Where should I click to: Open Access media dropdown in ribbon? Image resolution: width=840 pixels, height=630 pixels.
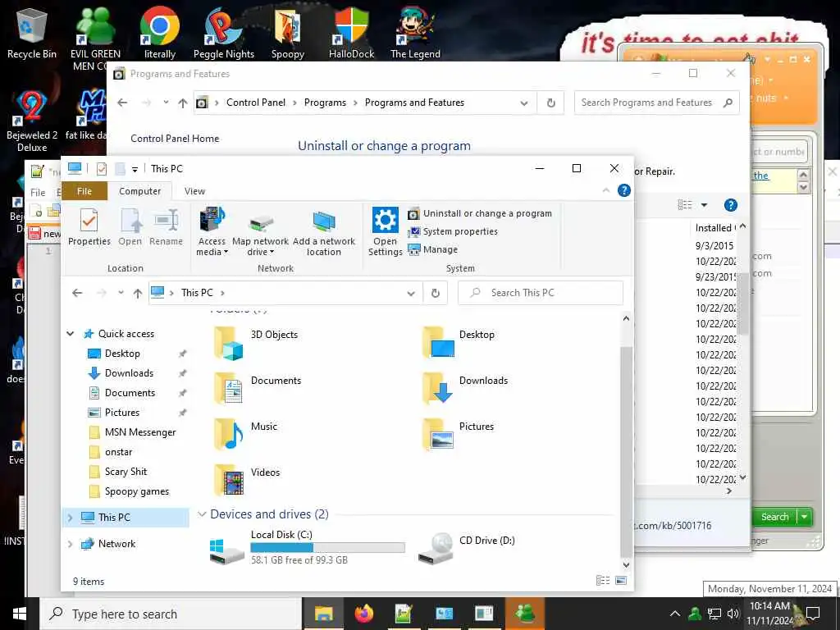tap(212, 231)
